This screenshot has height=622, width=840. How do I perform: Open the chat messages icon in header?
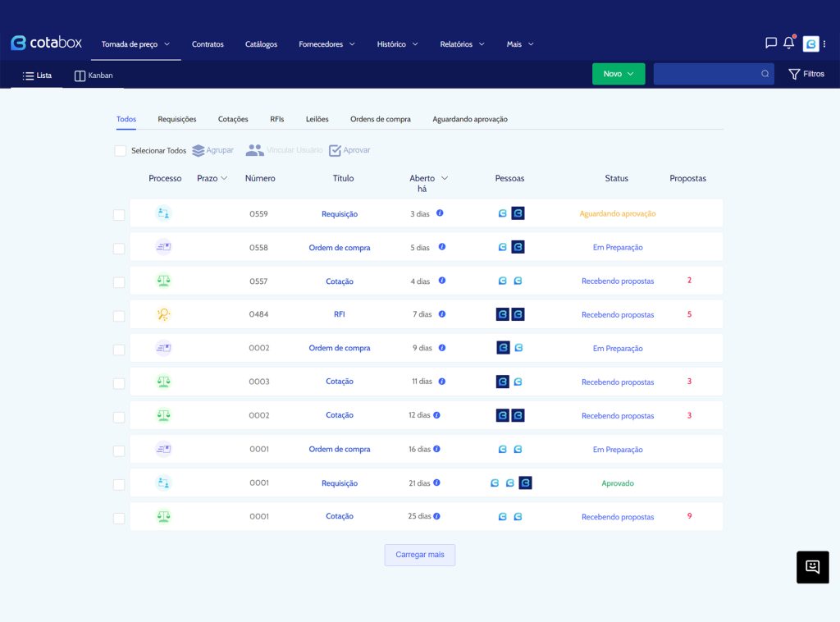(x=770, y=43)
